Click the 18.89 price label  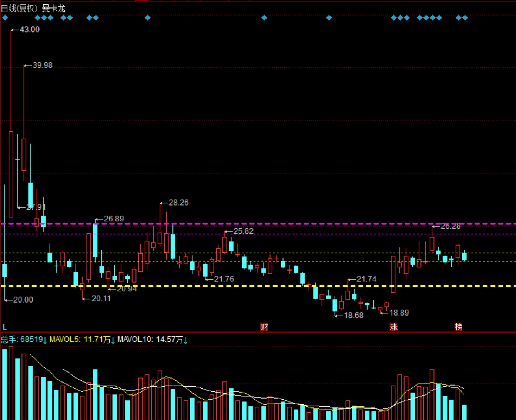point(399,313)
